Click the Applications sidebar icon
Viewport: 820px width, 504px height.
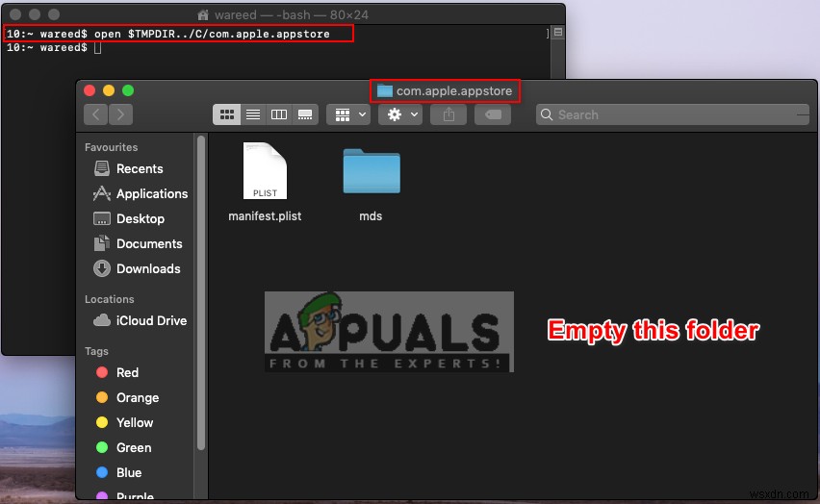pos(102,193)
